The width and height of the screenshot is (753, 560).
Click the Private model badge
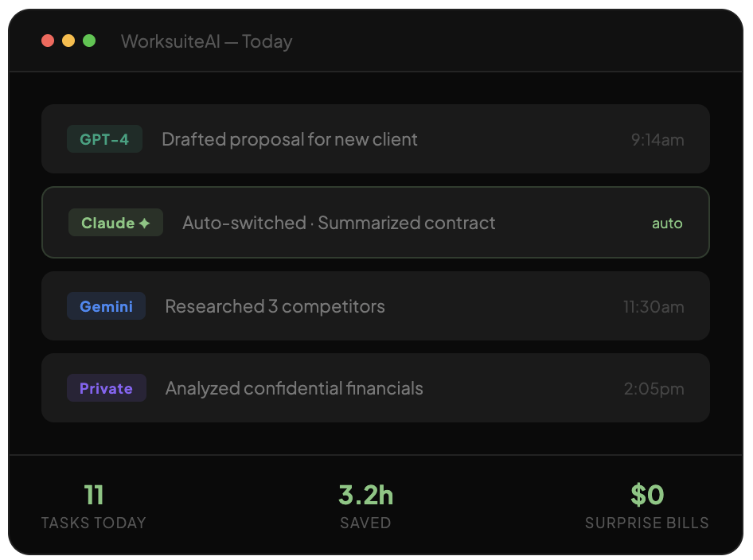pos(106,389)
